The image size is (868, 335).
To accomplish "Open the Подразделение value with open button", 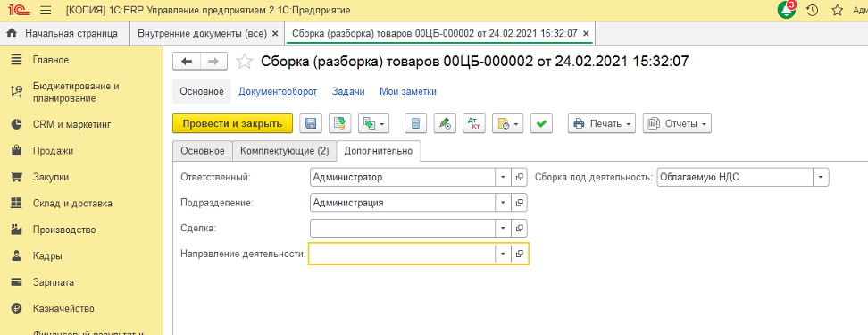I will pos(519,203).
